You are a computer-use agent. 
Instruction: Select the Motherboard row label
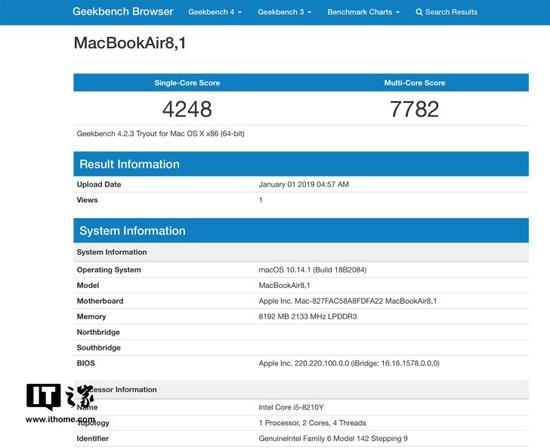[100, 301]
